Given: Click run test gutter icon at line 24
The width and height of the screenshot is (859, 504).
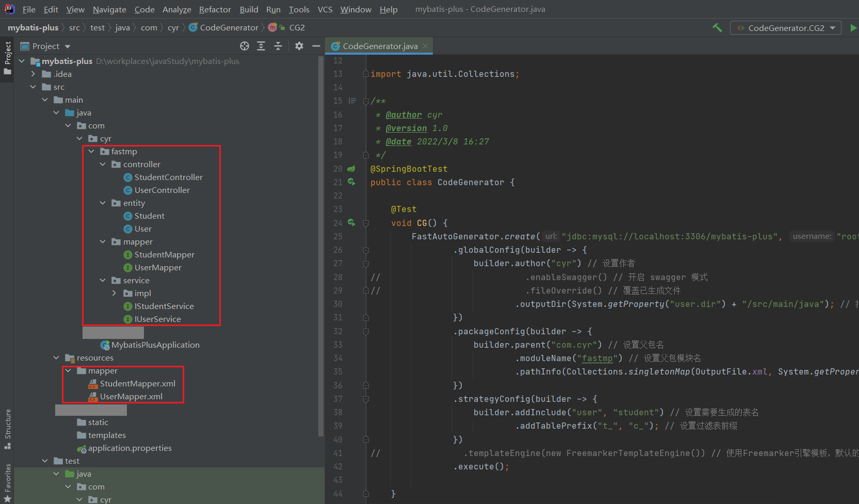Looking at the screenshot, I should (351, 222).
